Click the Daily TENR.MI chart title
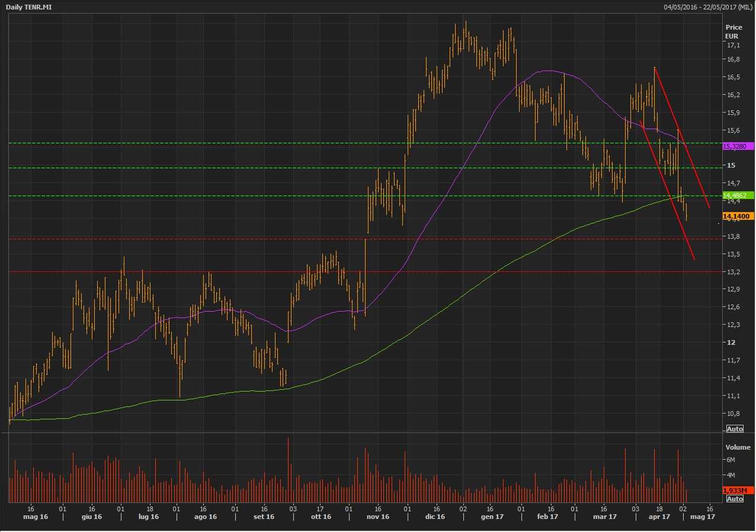Viewport: 756px width, 532px height. tap(30, 7)
